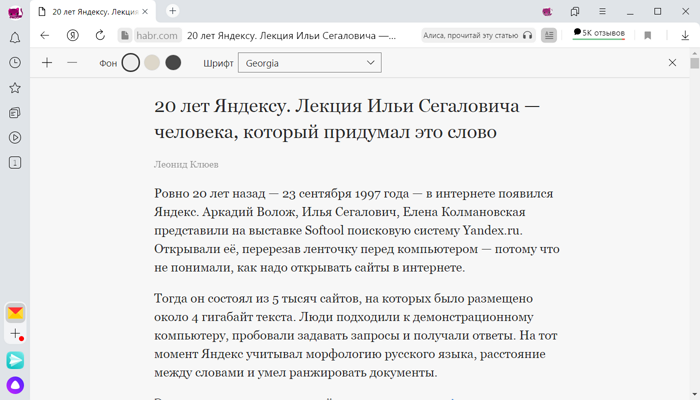
Task: Close the reader settings bar
Action: 672,63
